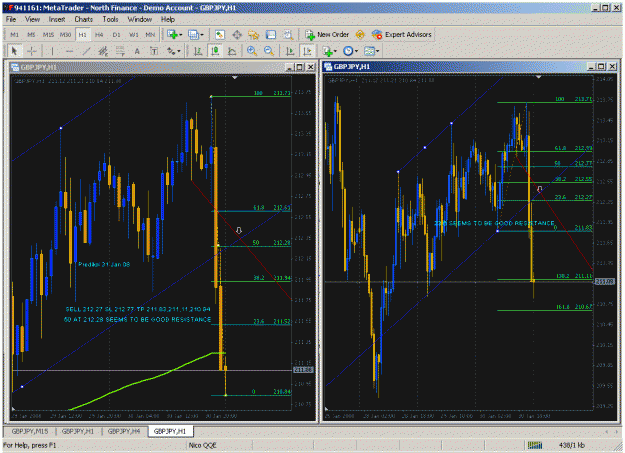Open the Profiles toolbar button
The image size is (625, 453).
pyautogui.click(x=193, y=35)
